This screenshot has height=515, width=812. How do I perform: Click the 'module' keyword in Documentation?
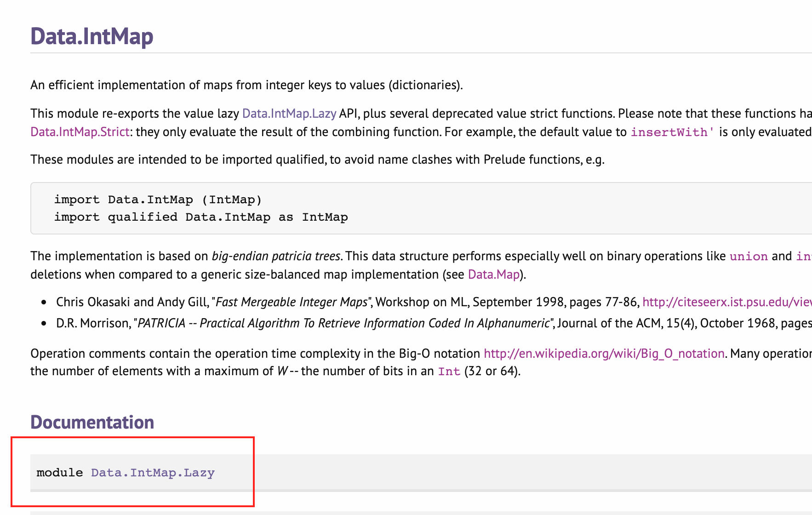coord(60,473)
